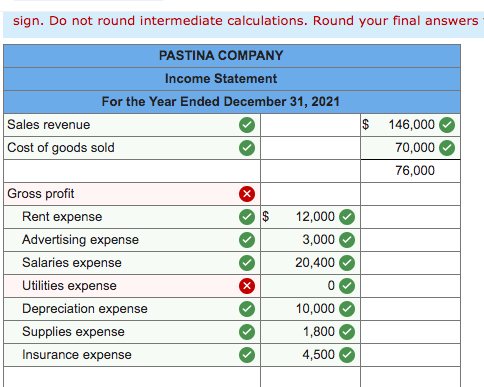Click the green check next to 1,800
Screen dimensions: 484x387
(x=347, y=332)
